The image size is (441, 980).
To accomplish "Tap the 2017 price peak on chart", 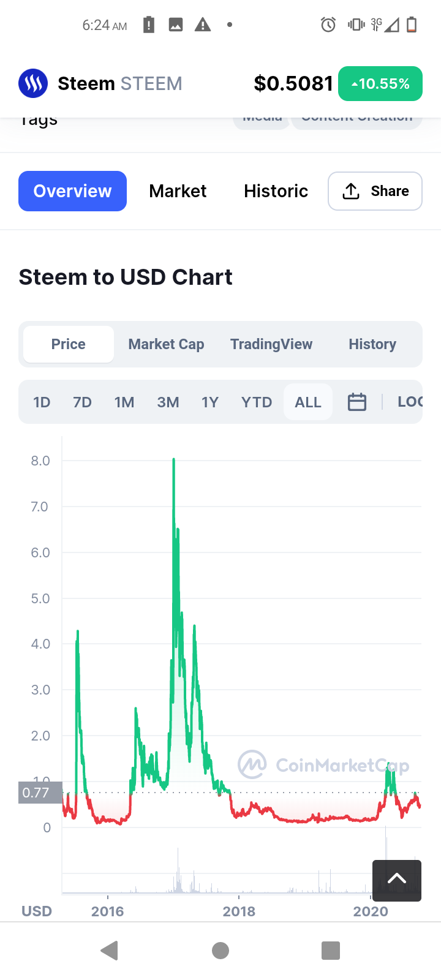I will click(x=174, y=459).
